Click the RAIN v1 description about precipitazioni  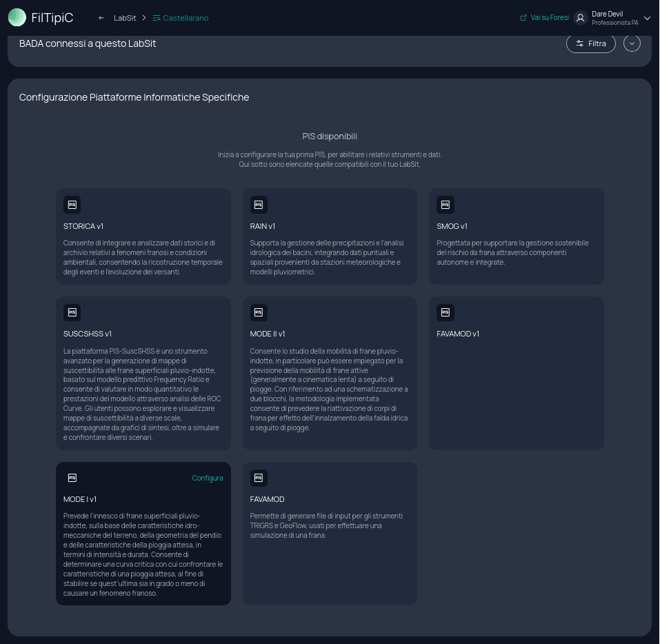pyautogui.click(x=327, y=257)
